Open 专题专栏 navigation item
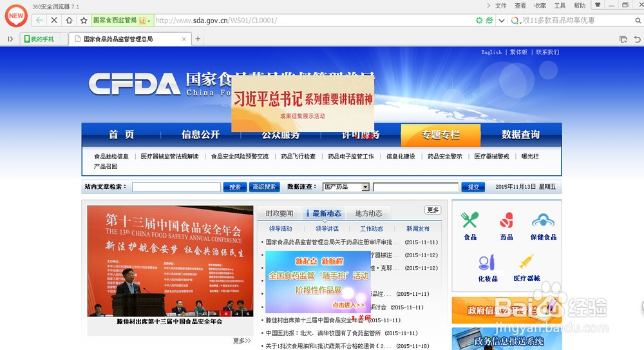This screenshot has height=350, width=644. coord(440,135)
